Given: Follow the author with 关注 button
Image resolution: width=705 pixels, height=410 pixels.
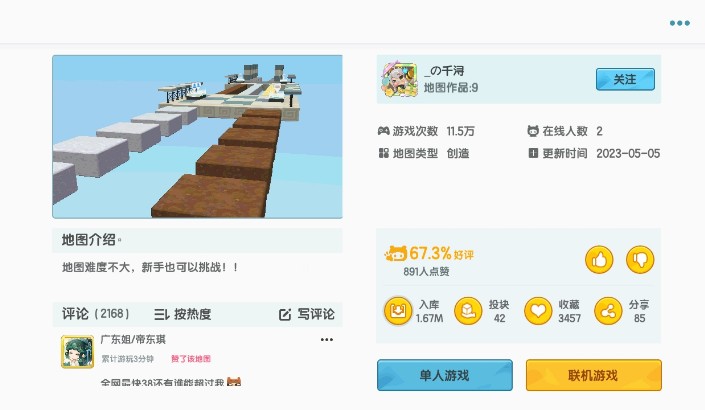Looking at the screenshot, I should pyautogui.click(x=625, y=80).
